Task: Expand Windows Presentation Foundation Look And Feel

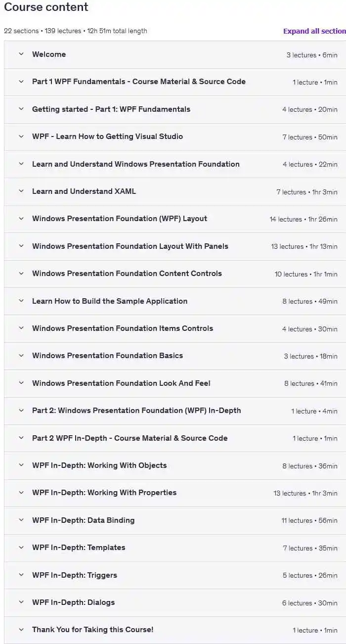Action: 121,383
